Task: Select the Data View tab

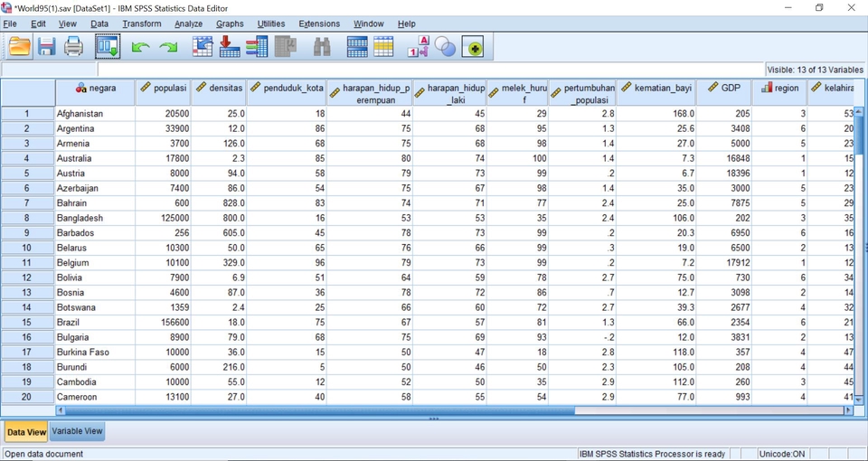Action: tap(26, 432)
